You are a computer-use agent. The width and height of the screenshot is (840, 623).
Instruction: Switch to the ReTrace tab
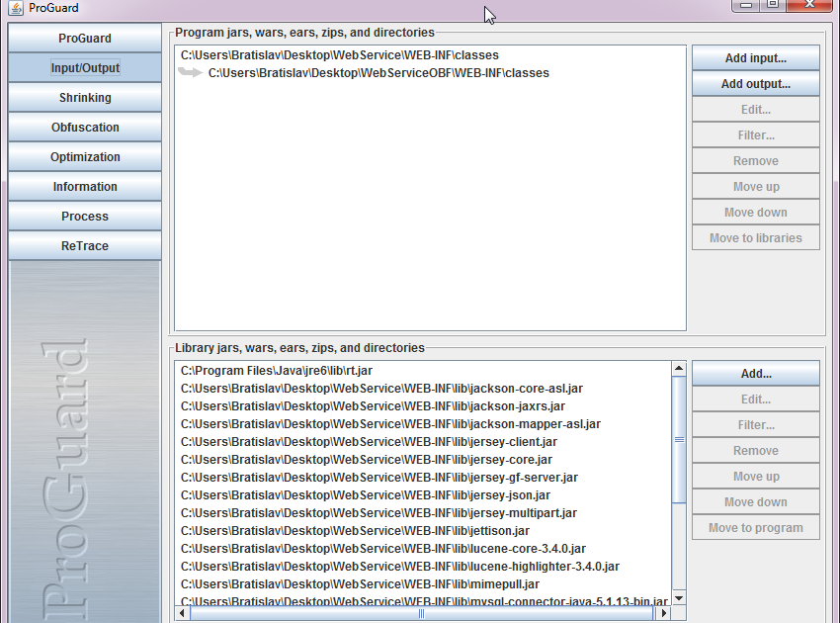pyautogui.click(x=85, y=245)
